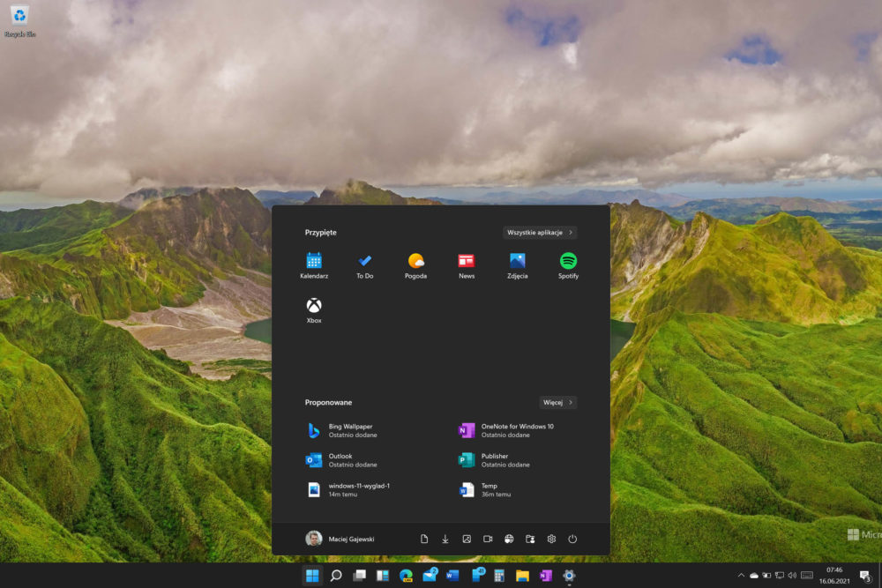Open running Settings app on taskbar

pos(569,576)
